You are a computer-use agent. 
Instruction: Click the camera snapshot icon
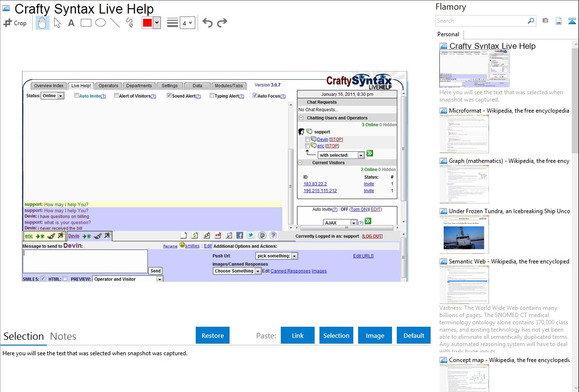coord(545,21)
